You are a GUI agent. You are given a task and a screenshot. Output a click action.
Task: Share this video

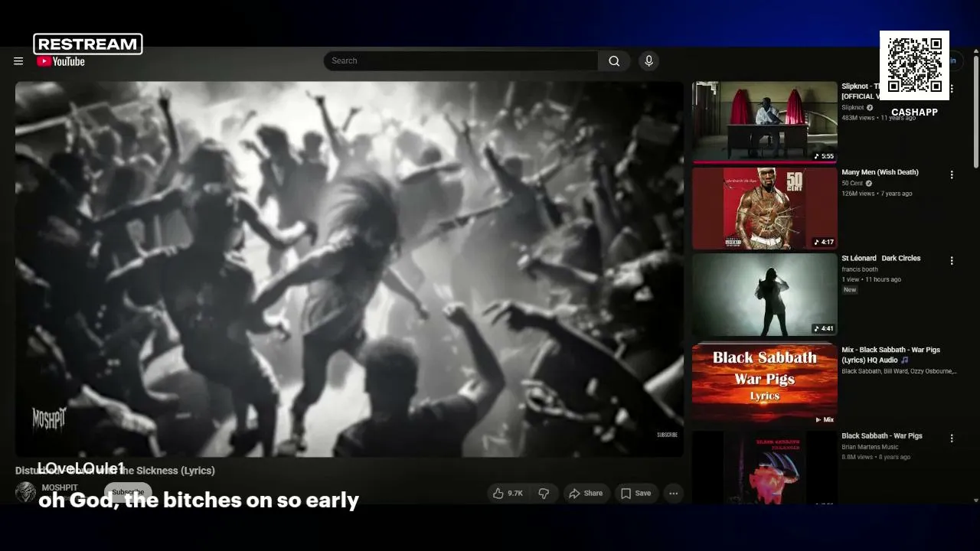click(x=586, y=494)
